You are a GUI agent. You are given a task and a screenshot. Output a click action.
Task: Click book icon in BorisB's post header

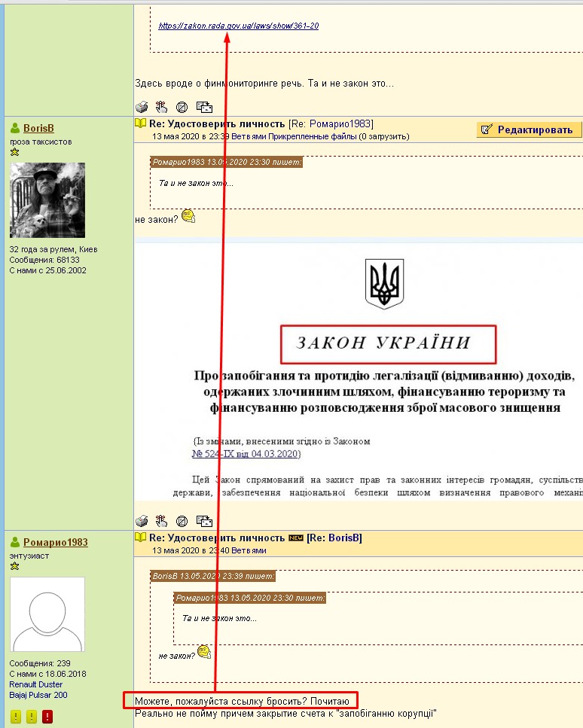click(x=141, y=123)
